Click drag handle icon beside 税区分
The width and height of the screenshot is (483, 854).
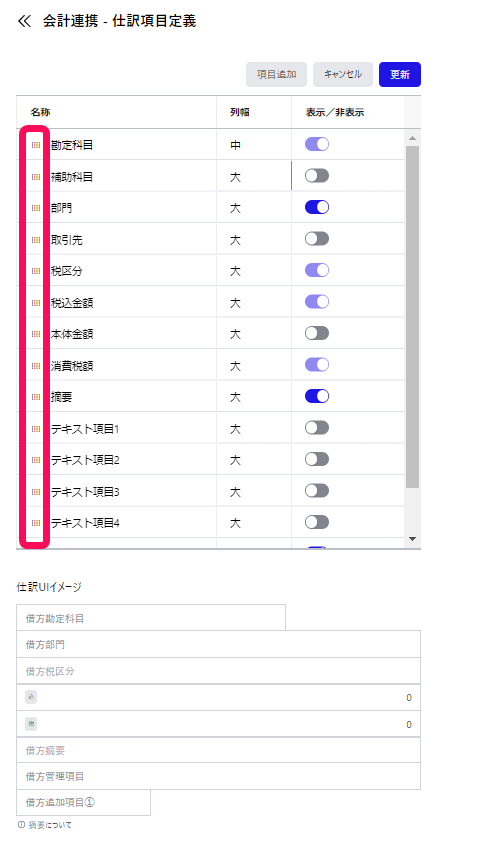tap(36, 271)
